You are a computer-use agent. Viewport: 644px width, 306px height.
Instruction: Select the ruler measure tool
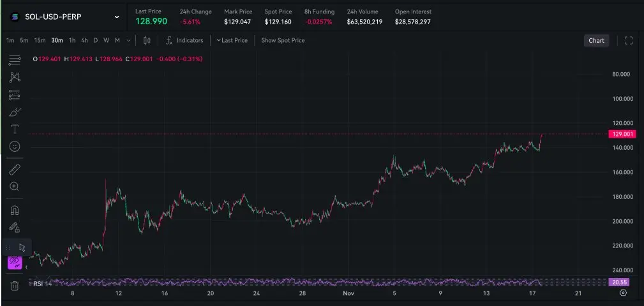15,170
